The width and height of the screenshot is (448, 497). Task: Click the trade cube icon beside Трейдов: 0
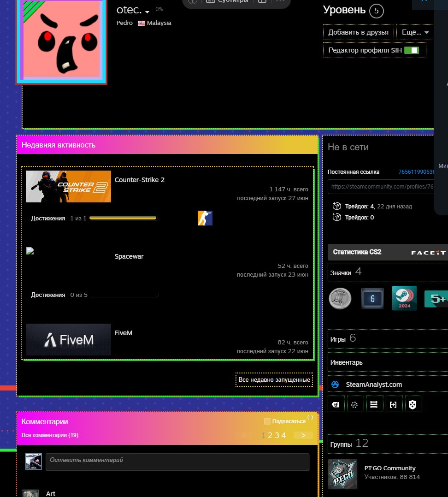pyautogui.click(x=336, y=217)
